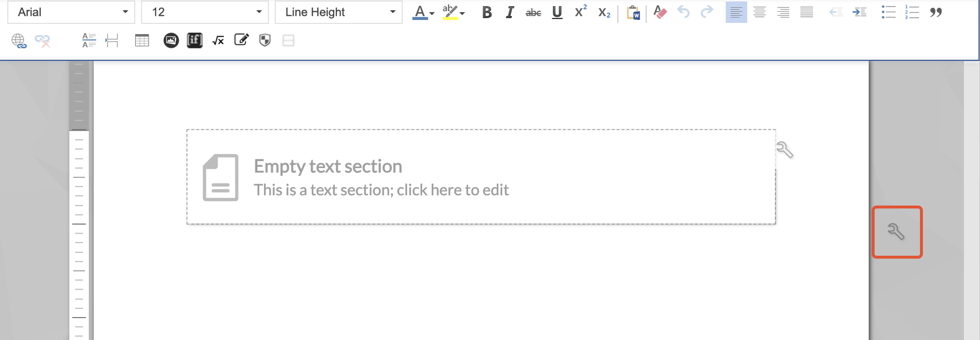Open the Arial font family dropdown
The width and height of the screenshot is (980, 340).
point(71,12)
